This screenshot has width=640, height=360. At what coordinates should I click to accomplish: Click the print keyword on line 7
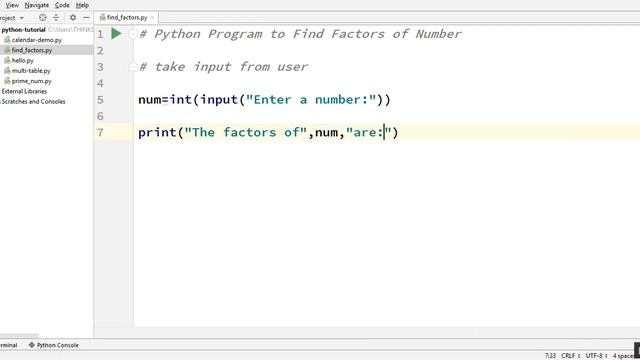[x=157, y=132]
